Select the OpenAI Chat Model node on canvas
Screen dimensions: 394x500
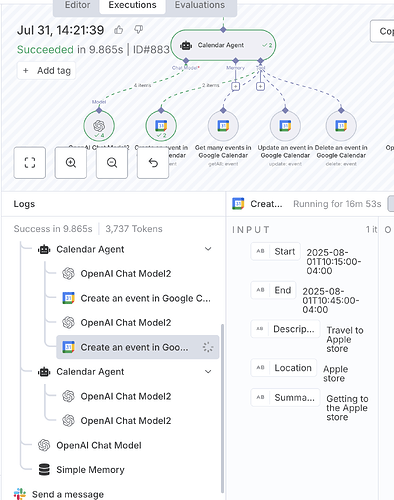point(99,126)
